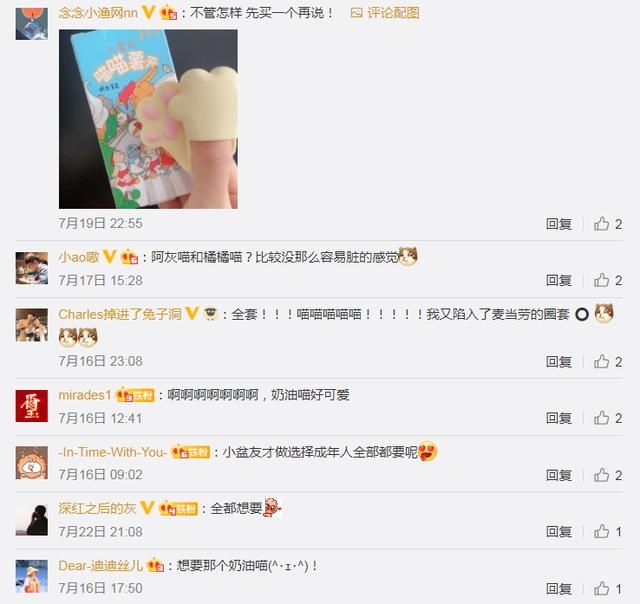
Task: Like 深红之后的灰's comment
Action: click(x=601, y=531)
